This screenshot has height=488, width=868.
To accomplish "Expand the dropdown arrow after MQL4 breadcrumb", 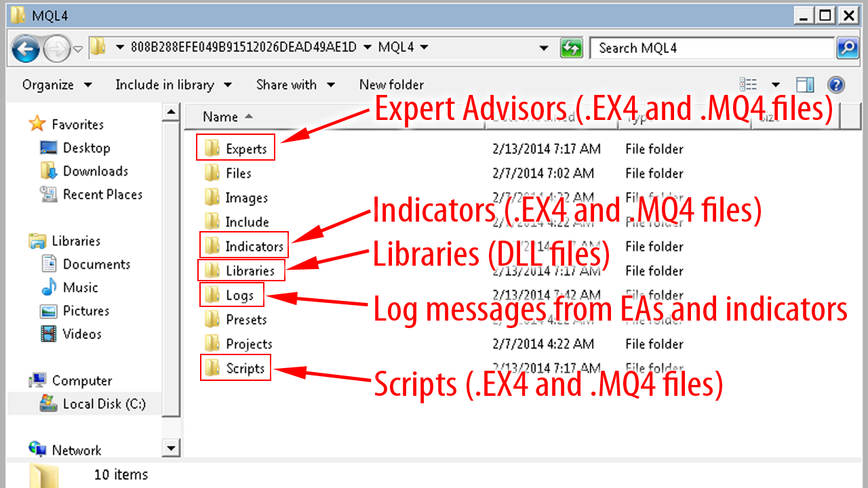I will pyautogui.click(x=424, y=47).
